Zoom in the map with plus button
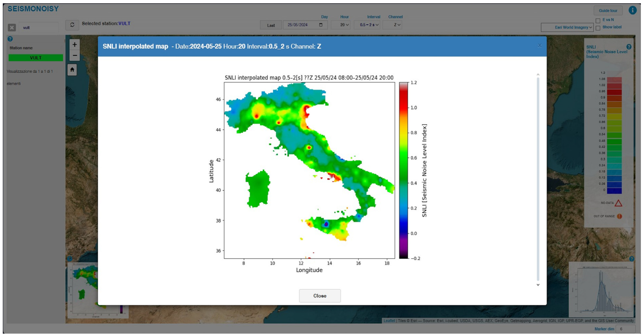 click(74, 45)
